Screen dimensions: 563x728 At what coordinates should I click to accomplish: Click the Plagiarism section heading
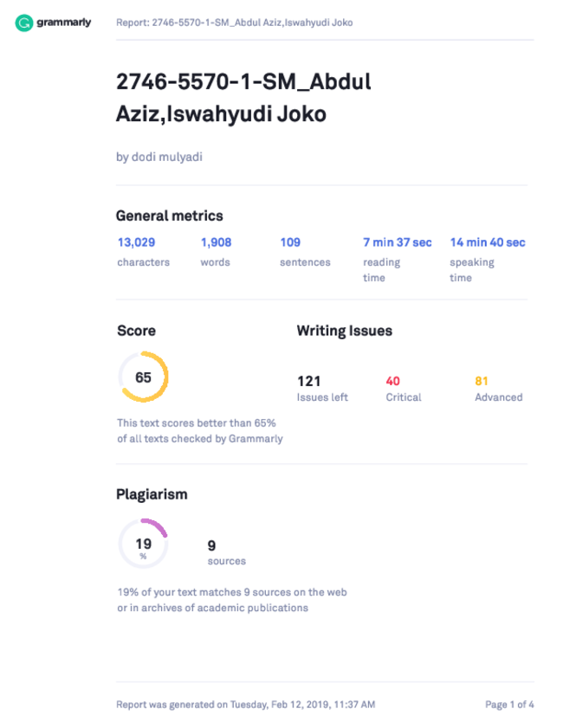152,494
